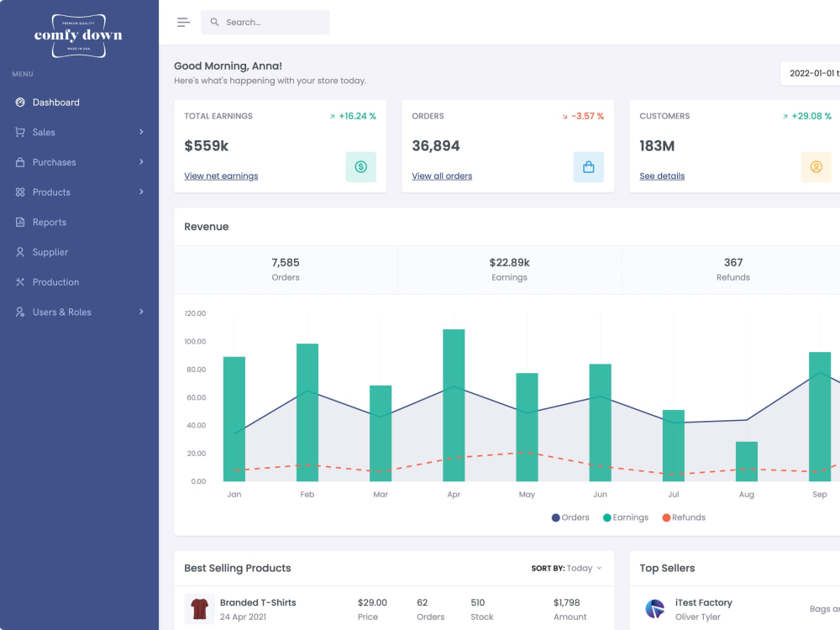The image size is (840, 630).
Task: Click the 183M customers value
Action: point(657,145)
